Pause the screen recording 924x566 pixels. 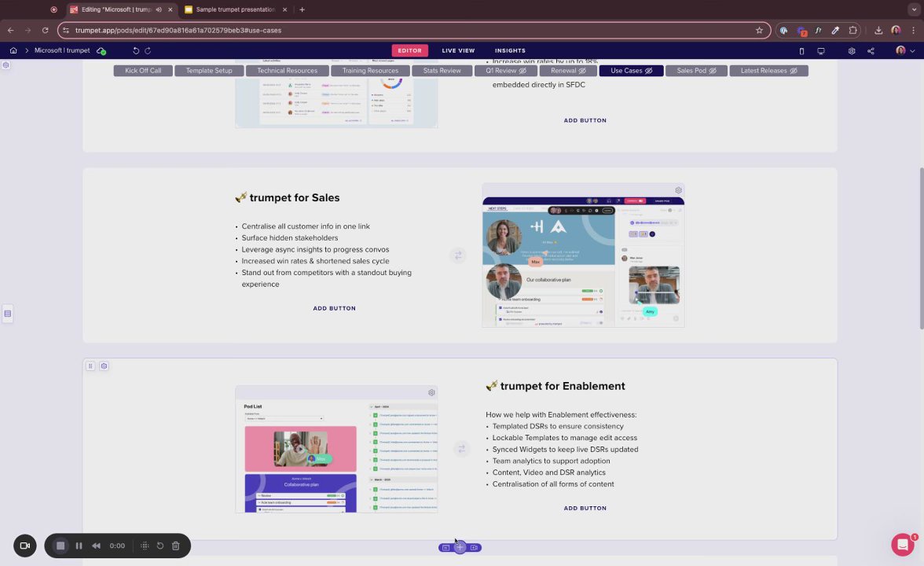(x=79, y=546)
